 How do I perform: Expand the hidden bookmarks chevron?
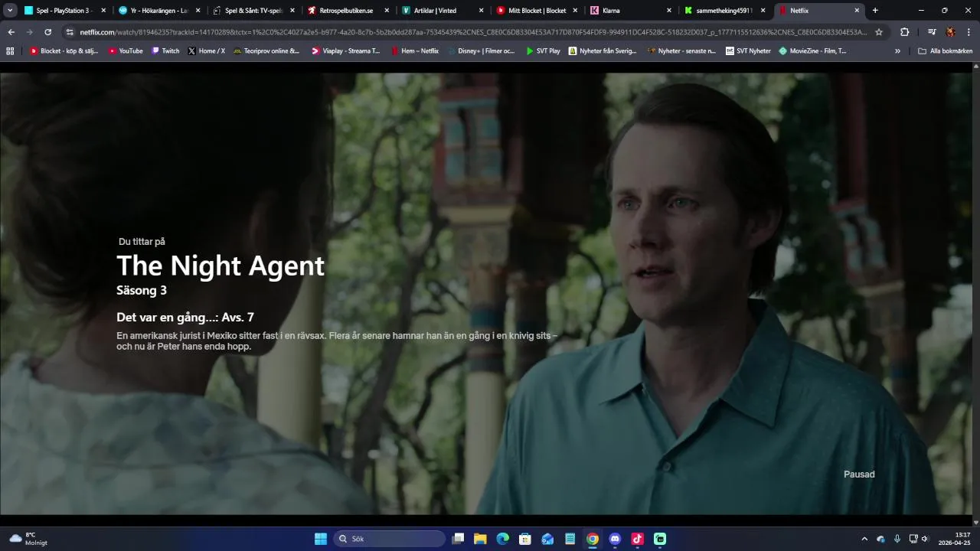point(897,51)
